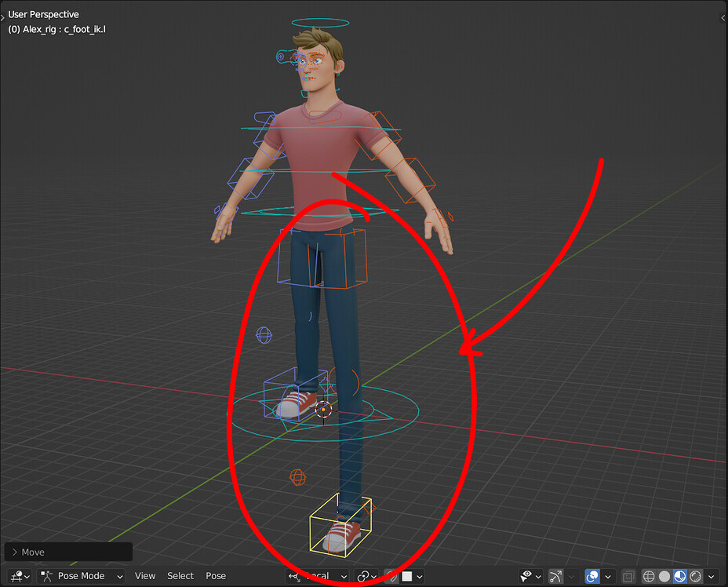Open the Pose Mode dropdown
Viewport: 728px width, 587px height.
coord(82,576)
